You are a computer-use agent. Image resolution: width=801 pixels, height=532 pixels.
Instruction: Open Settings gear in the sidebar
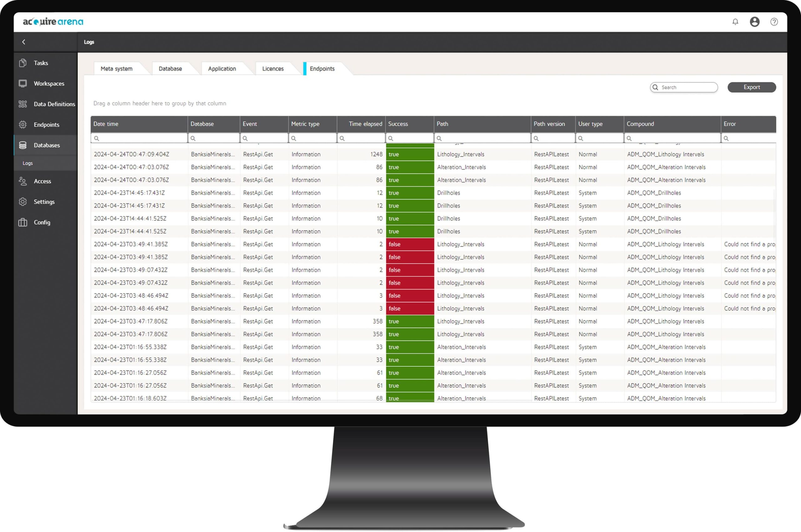click(x=44, y=202)
